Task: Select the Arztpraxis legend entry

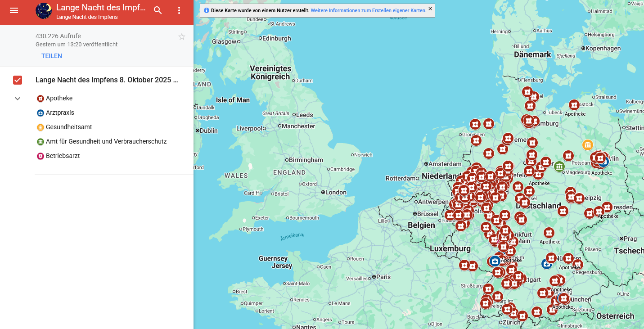Action: pyautogui.click(x=60, y=113)
